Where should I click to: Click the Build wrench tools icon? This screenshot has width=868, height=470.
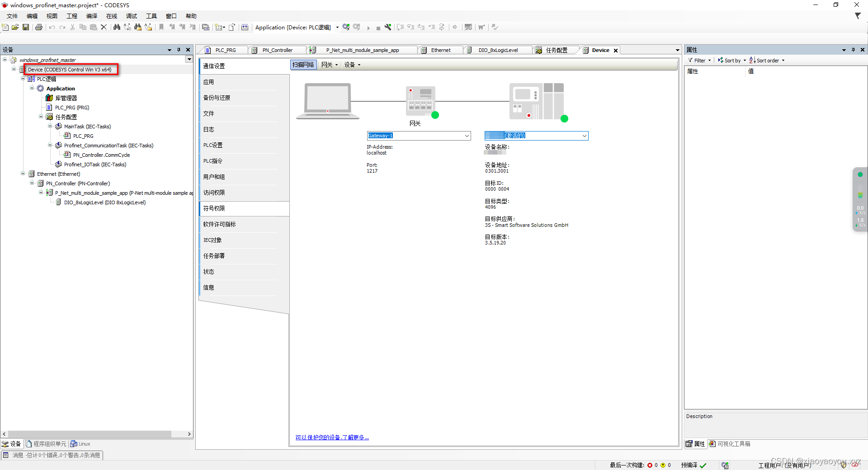[x=388, y=27]
